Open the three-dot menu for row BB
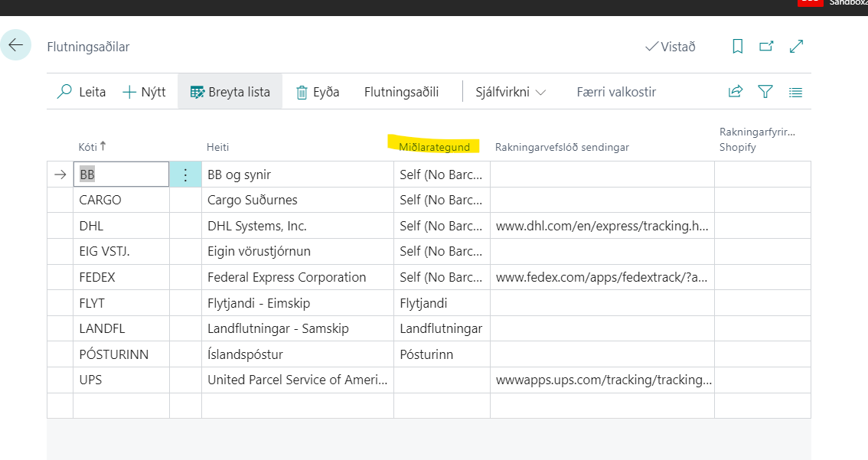 click(184, 175)
